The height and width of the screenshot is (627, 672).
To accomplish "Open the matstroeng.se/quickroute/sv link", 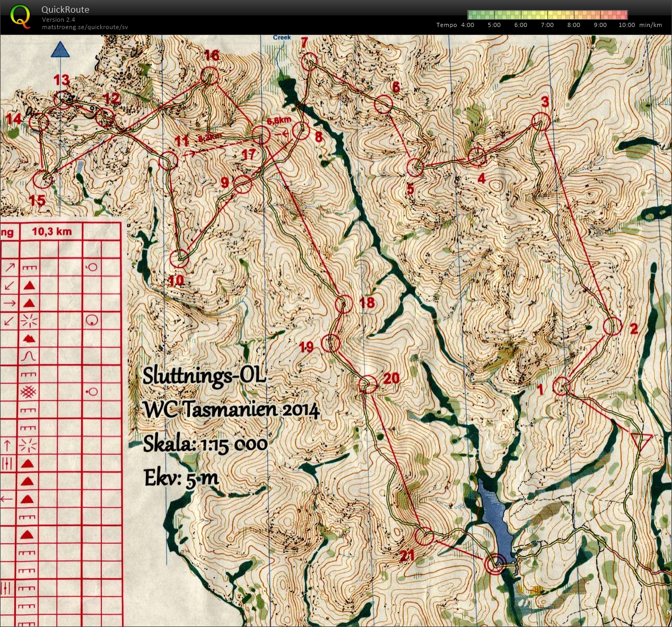I will (x=85, y=27).
